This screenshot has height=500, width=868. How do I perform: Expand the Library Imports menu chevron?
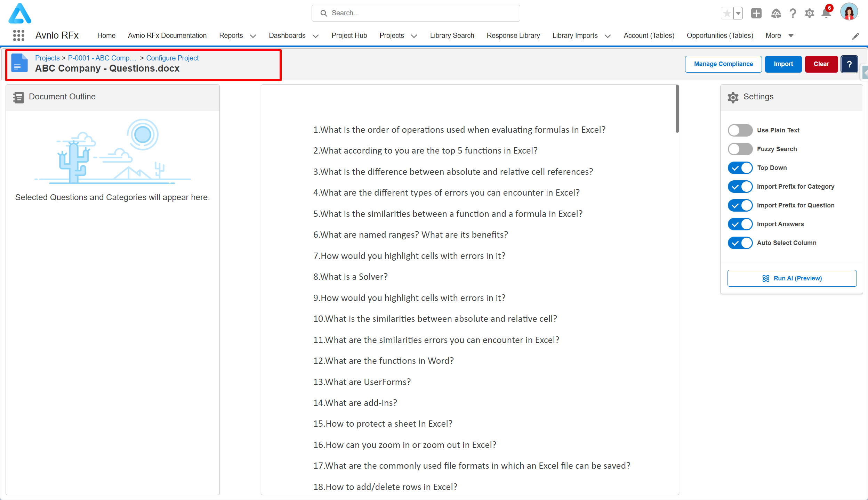[x=608, y=36]
